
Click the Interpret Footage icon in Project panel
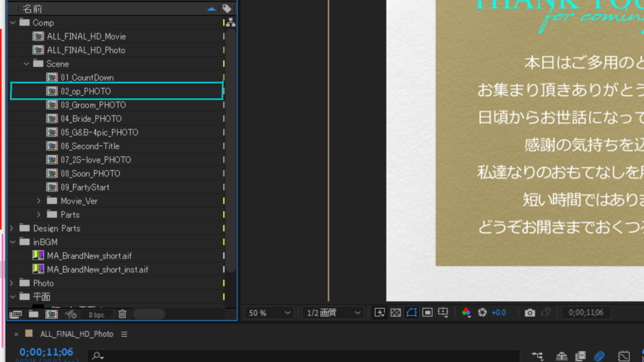pyautogui.click(x=16, y=314)
